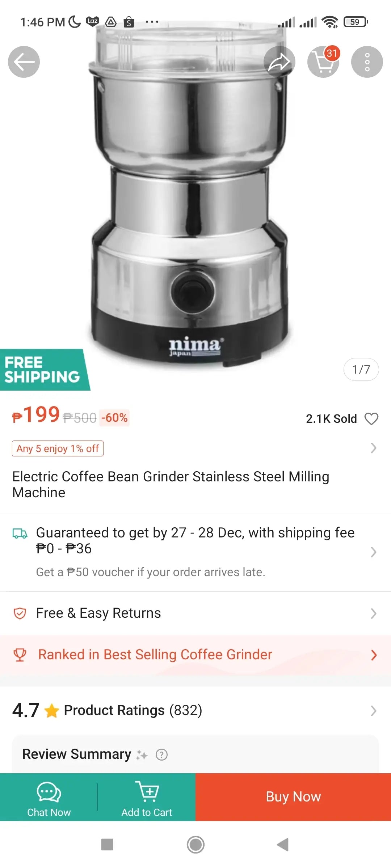Tap the Free Shipping badge
This screenshot has width=391, height=868.
42,370
